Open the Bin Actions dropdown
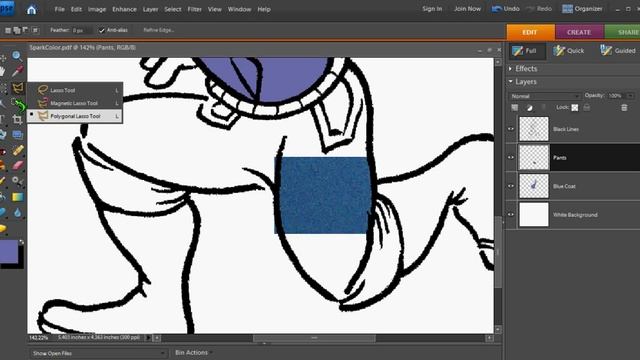This screenshot has height=360, width=640. [193, 353]
